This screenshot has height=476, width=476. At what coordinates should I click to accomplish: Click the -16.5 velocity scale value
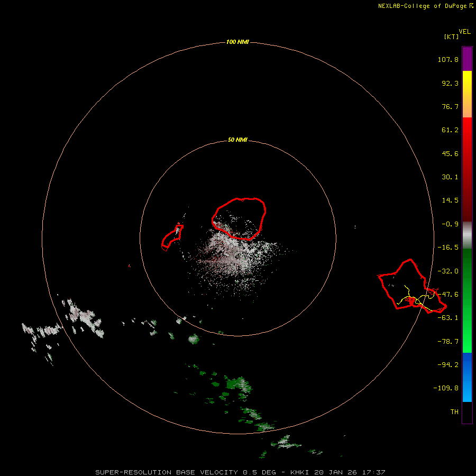[x=448, y=248]
